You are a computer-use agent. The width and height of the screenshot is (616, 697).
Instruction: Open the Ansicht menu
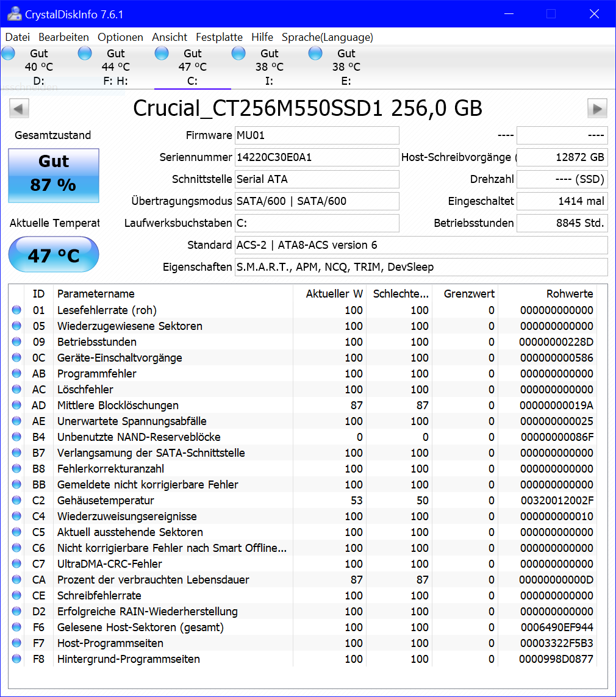[170, 37]
